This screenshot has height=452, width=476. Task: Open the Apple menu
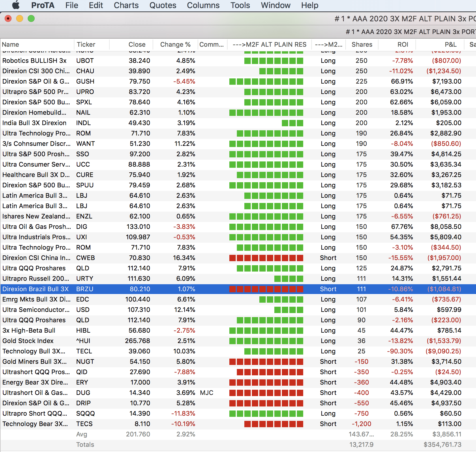pyautogui.click(x=16, y=5)
